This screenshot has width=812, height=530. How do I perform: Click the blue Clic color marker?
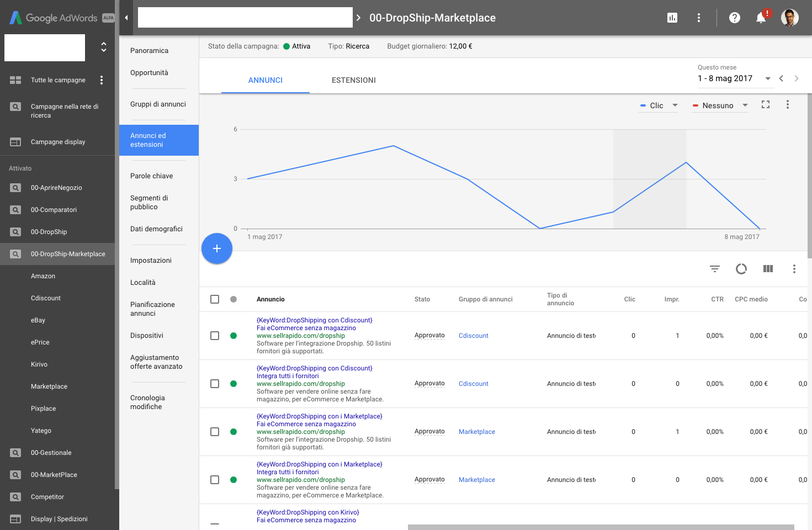coord(643,105)
